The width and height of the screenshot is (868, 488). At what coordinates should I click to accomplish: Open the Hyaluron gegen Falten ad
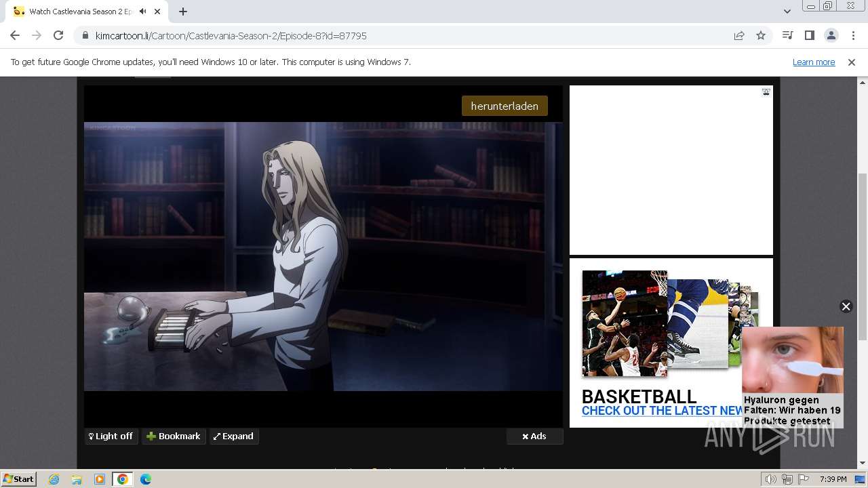coord(793,377)
